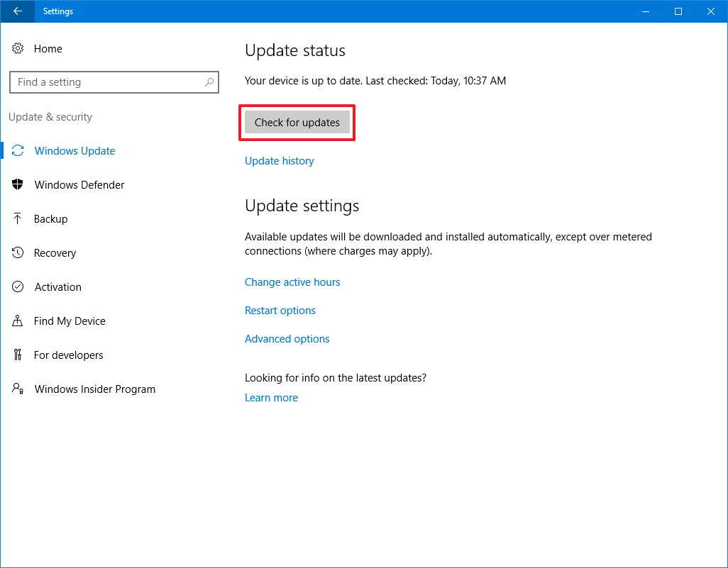Click the Learn more link
This screenshot has width=728, height=568.
[x=271, y=398]
